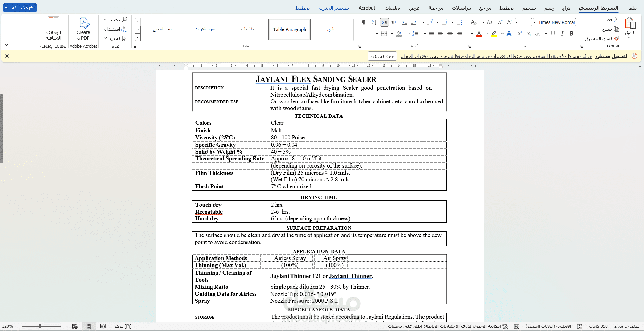Set right-to-left text direction
This screenshot has width=644, height=331.
click(x=394, y=22)
